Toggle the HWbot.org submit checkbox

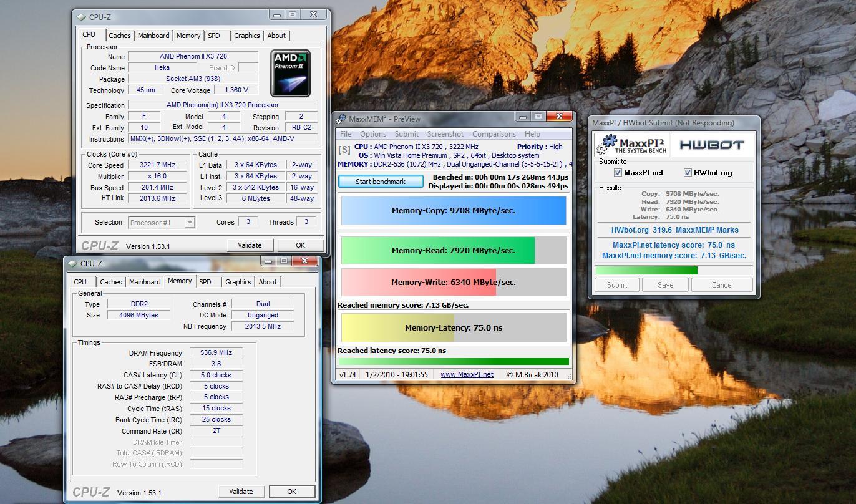[x=688, y=173]
